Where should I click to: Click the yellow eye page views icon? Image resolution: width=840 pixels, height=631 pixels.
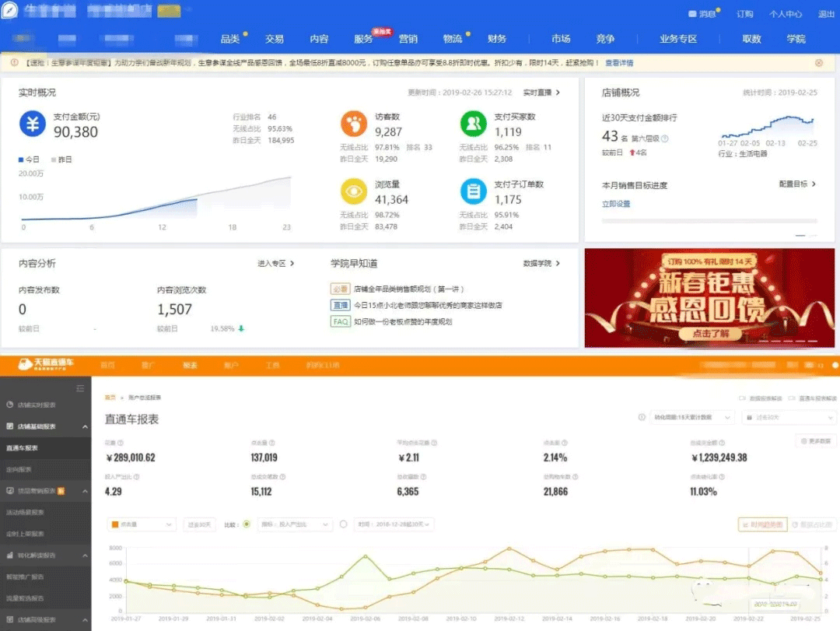[x=354, y=191]
